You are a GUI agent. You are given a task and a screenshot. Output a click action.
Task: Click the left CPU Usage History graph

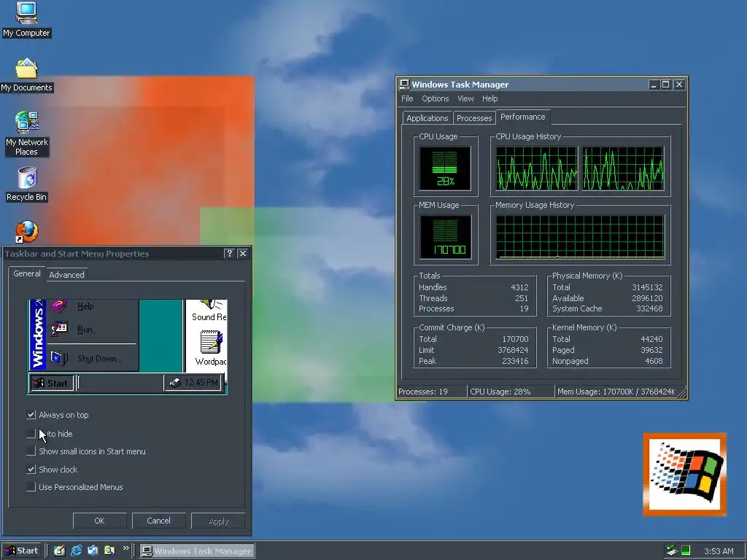[536, 168]
